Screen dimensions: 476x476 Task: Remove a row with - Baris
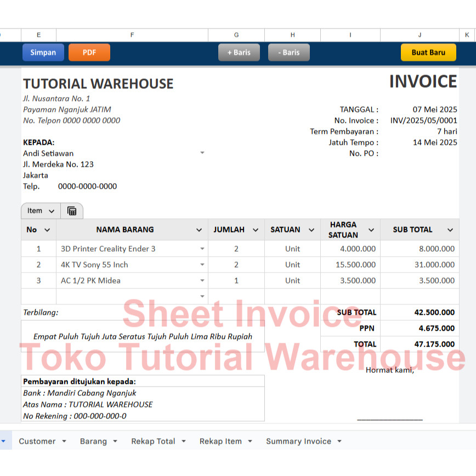pos(288,52)
